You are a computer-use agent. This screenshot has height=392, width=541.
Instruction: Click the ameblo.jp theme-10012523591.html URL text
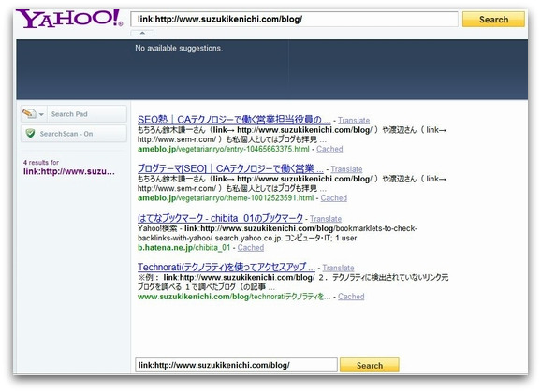(226, 198)
